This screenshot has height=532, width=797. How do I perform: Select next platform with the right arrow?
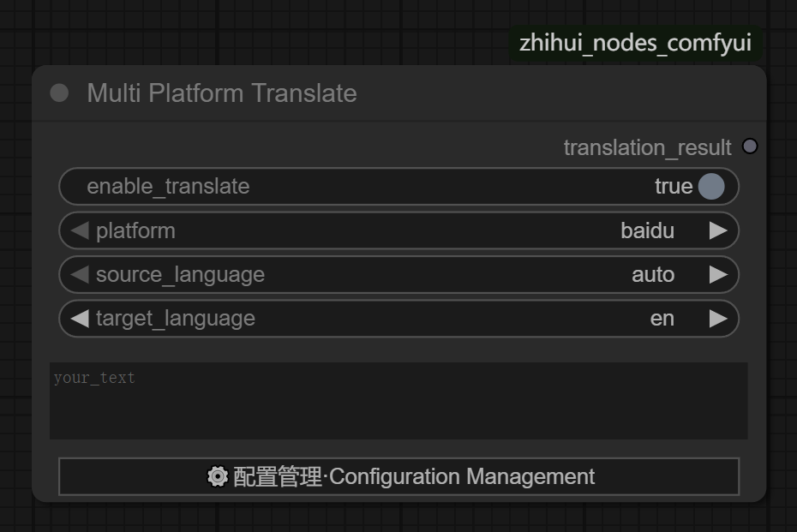[x=718, y=230]
